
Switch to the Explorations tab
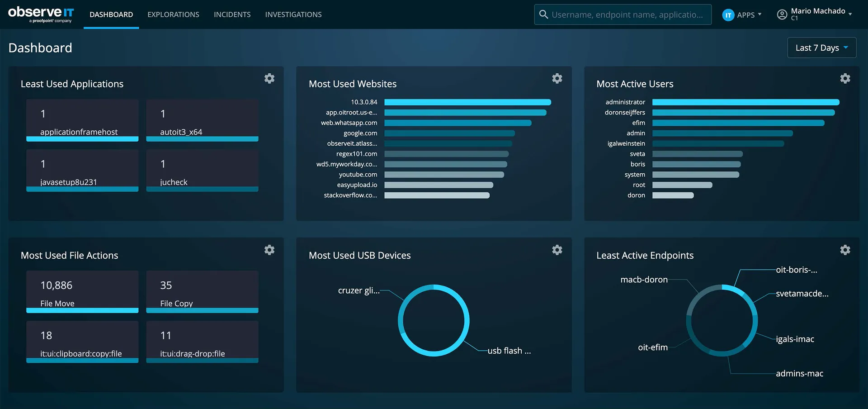173,14
